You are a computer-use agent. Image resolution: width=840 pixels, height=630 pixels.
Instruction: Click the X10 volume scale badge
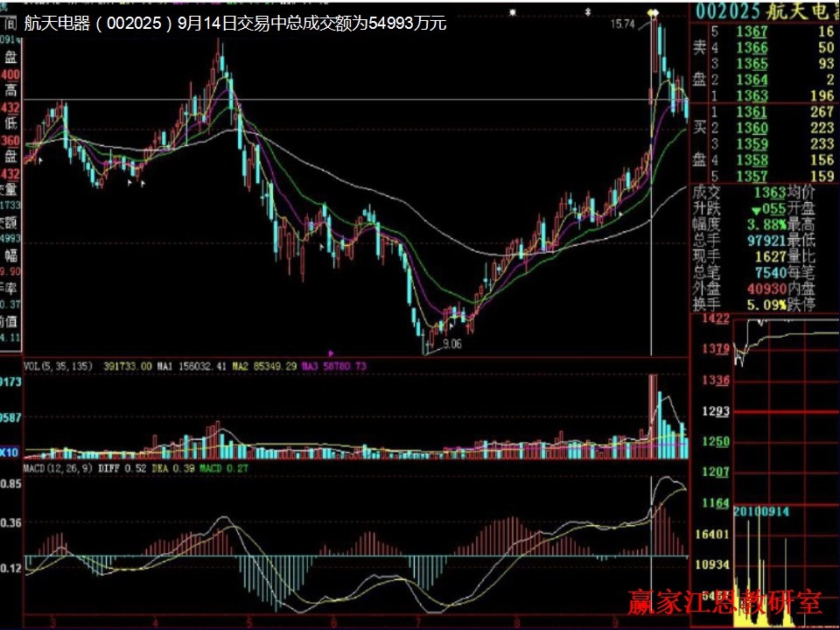click(x=10, y=452)
